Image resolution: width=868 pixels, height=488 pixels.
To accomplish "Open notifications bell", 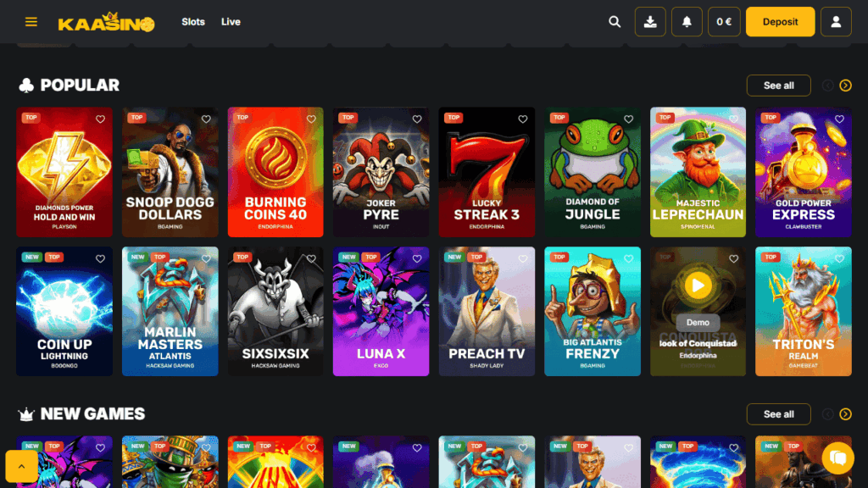I will (x=687, y=21).
